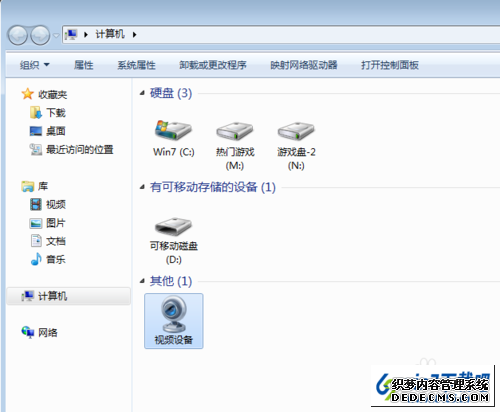Click 打开控制面板 toolbar button
500x412 pixels.
(390, 65)
